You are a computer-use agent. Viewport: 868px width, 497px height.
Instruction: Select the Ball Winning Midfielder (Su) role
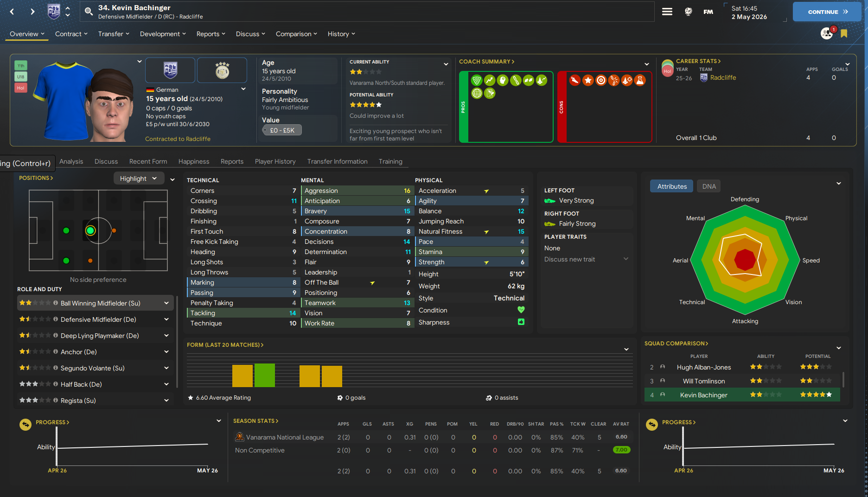tap(96, 303)
